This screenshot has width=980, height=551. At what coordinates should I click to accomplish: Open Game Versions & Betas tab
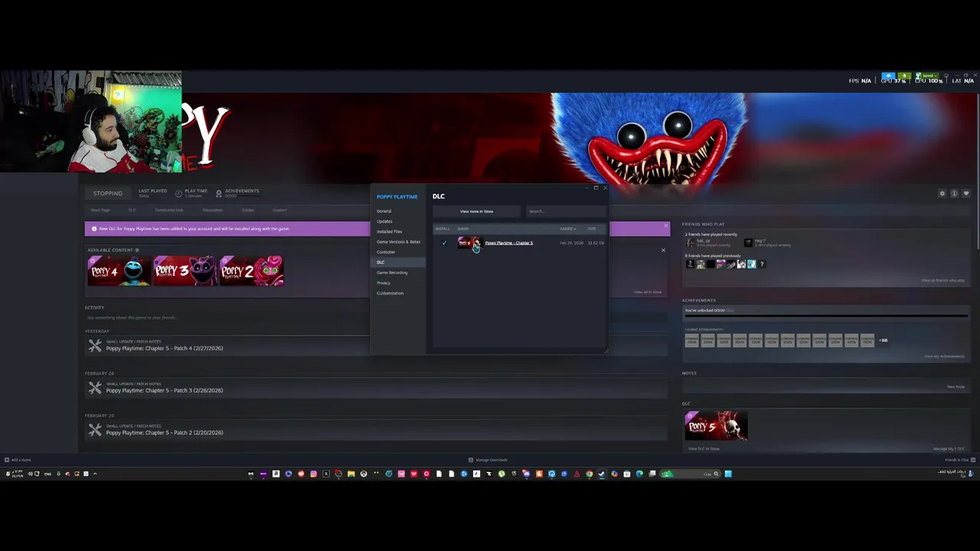(x=398, y=242)
